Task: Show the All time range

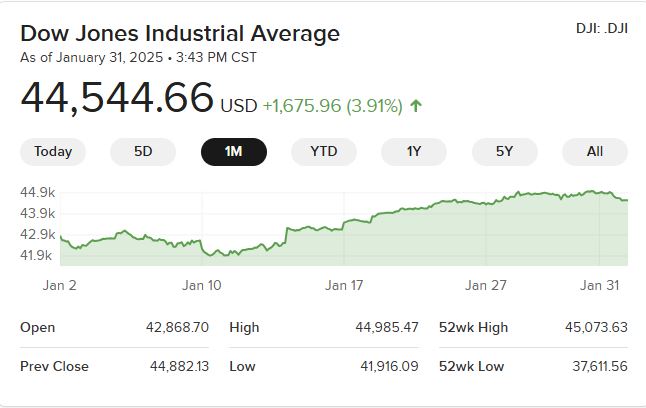Action: point(594,151)
